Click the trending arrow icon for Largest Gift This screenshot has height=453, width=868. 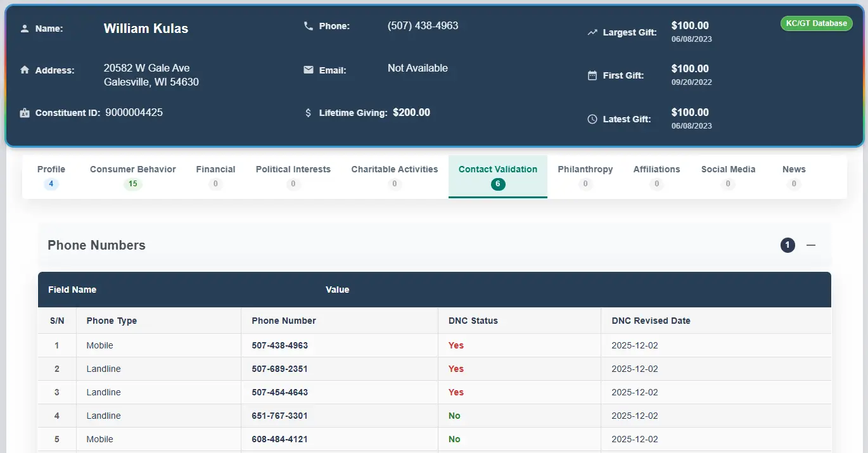pyautogui.click(x=592, y=32)
